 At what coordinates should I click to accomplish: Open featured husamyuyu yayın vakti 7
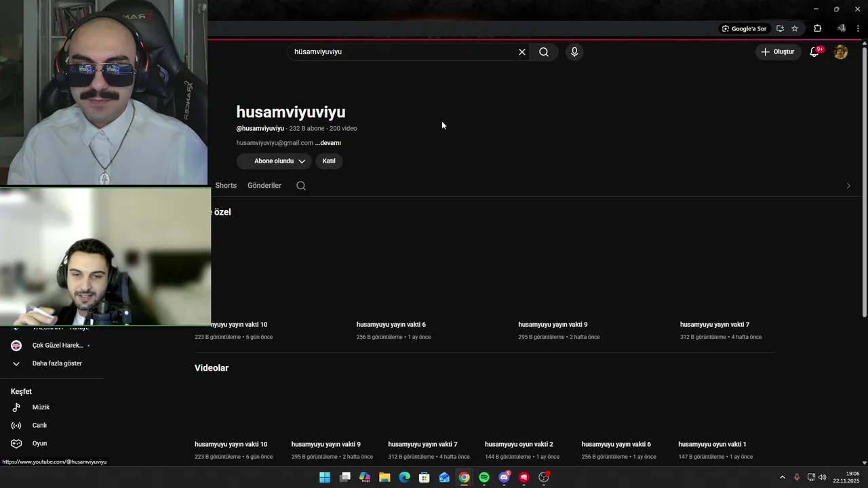(715, 325)
